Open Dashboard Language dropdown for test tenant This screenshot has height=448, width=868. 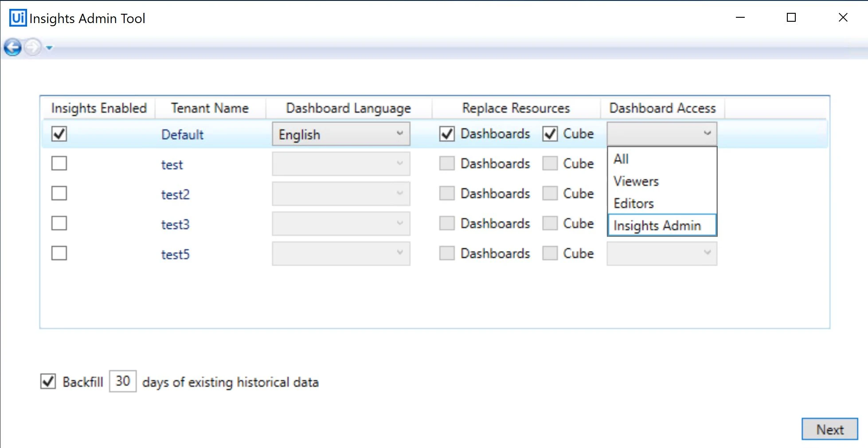coord(341,164)
